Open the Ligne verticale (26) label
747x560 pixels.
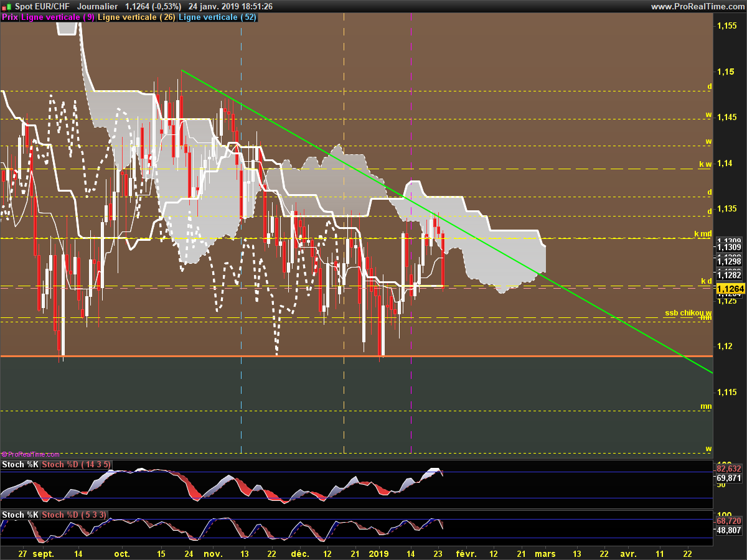click(x=137, y=17)
